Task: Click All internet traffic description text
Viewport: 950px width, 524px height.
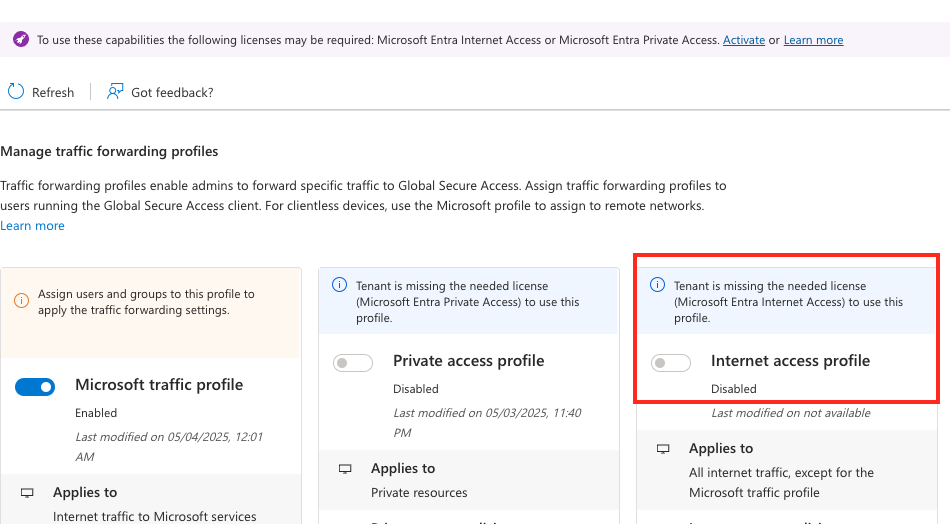Action: [x=781, y=482]
